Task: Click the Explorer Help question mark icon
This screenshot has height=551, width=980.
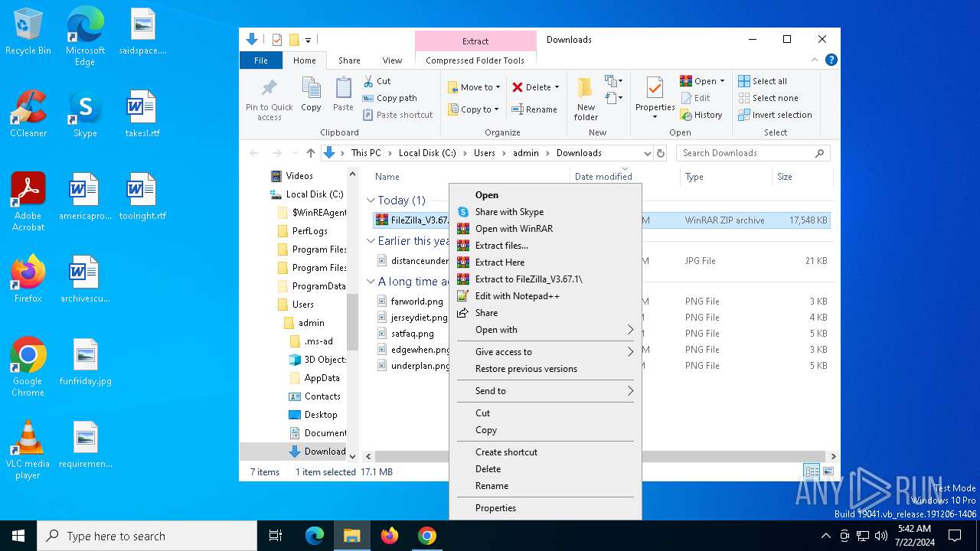Action: click(x=831, y=60)
